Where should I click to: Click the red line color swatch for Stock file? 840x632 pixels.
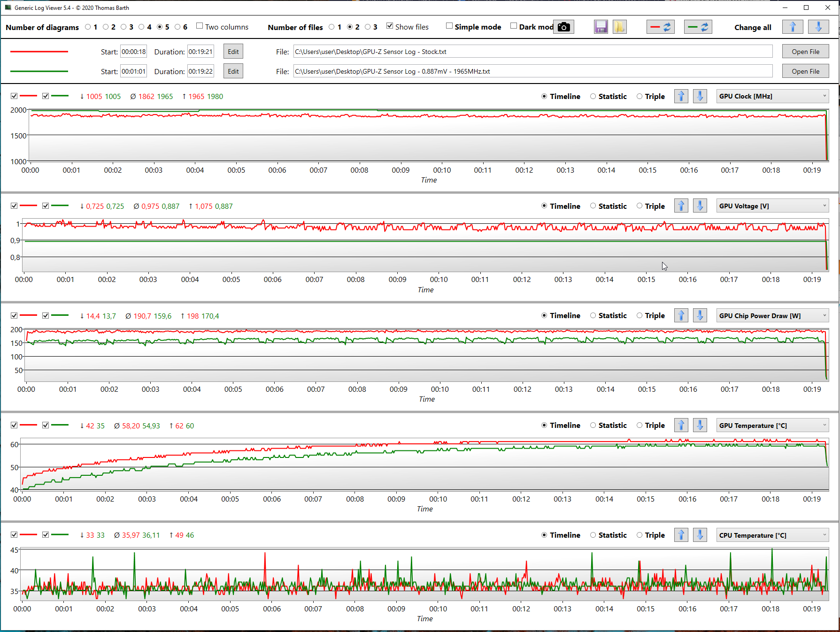[39, 52]
